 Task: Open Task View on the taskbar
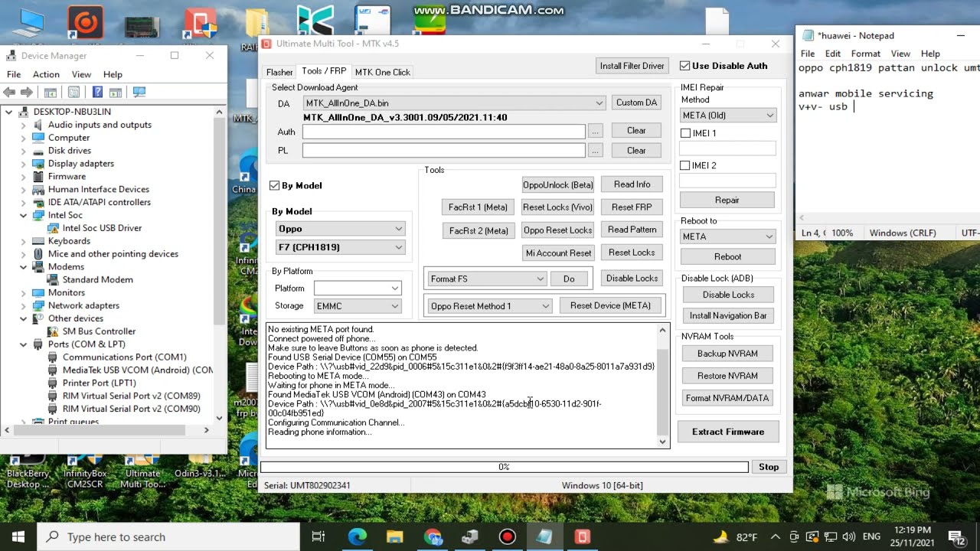(318, 536)
